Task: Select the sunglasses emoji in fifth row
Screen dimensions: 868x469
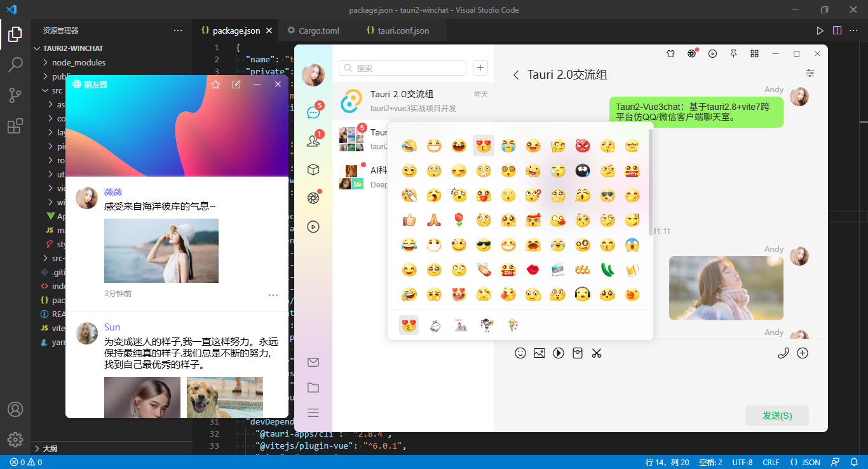Action: click(x=484, y=245)
